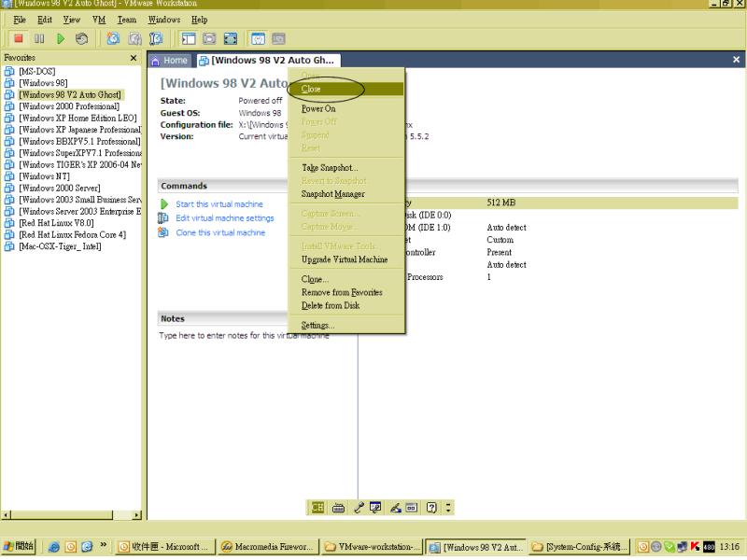Select Take Snapshot... in the context menu
The height and width of the screenshot is (560, 747).
[346, 168]
